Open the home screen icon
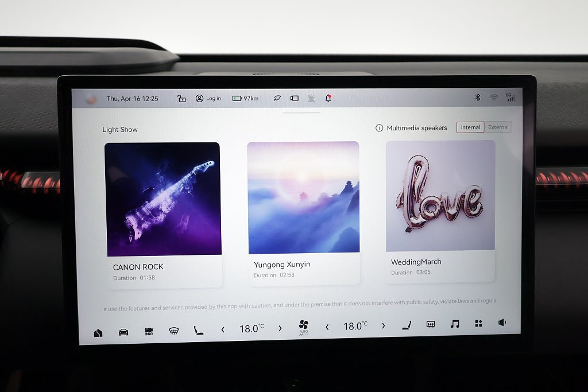The width and height of the screenshot is (588, 392). (x=98, y=333)
